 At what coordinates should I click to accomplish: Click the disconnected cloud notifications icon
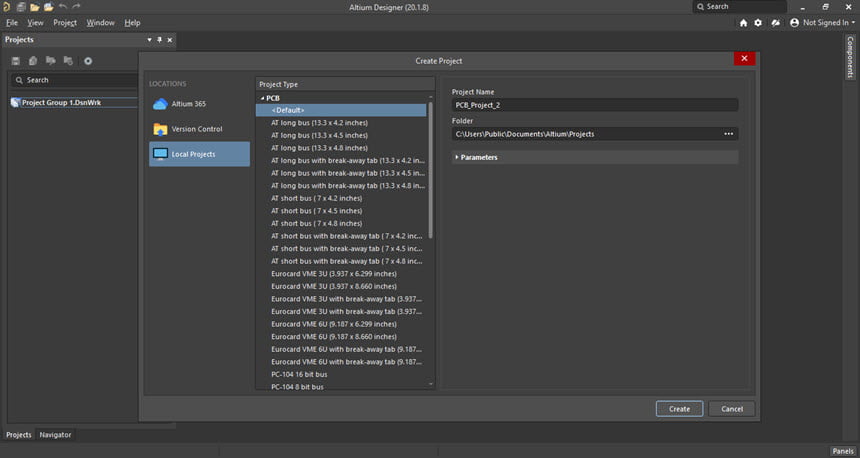point(776,22)
